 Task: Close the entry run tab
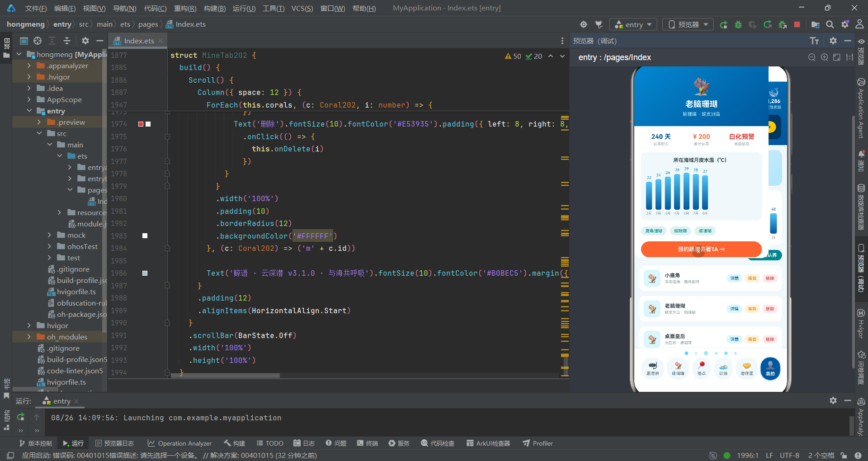(76, 401)
